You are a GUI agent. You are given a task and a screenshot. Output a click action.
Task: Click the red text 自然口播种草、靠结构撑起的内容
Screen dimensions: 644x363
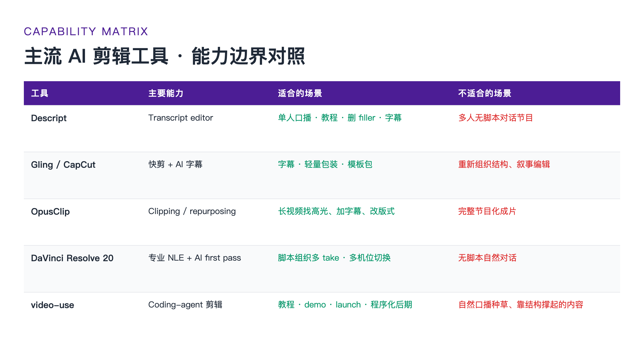521,304
